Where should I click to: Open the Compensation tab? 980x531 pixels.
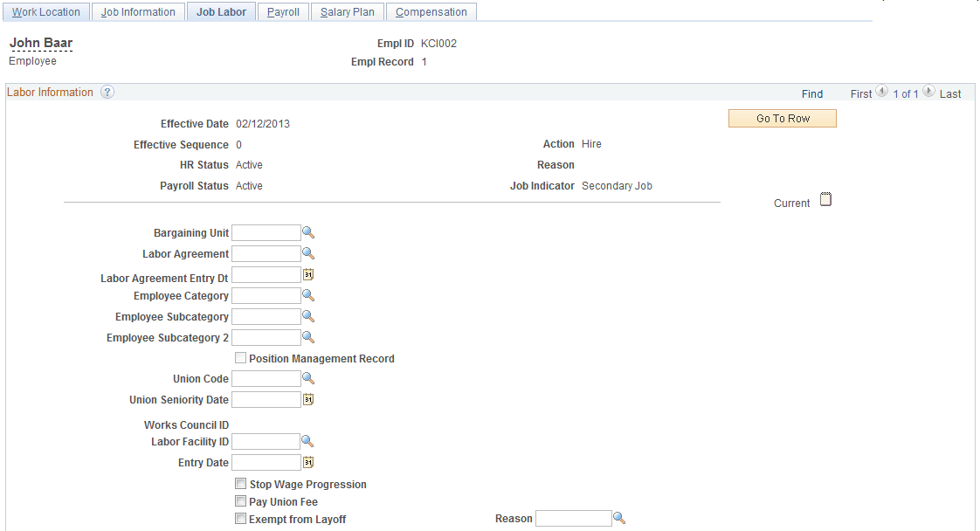tap(431, 11)
